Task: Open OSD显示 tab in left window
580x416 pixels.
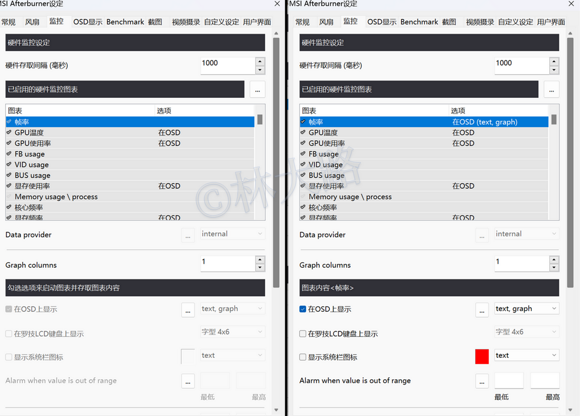Action: (x=88, y=22)
